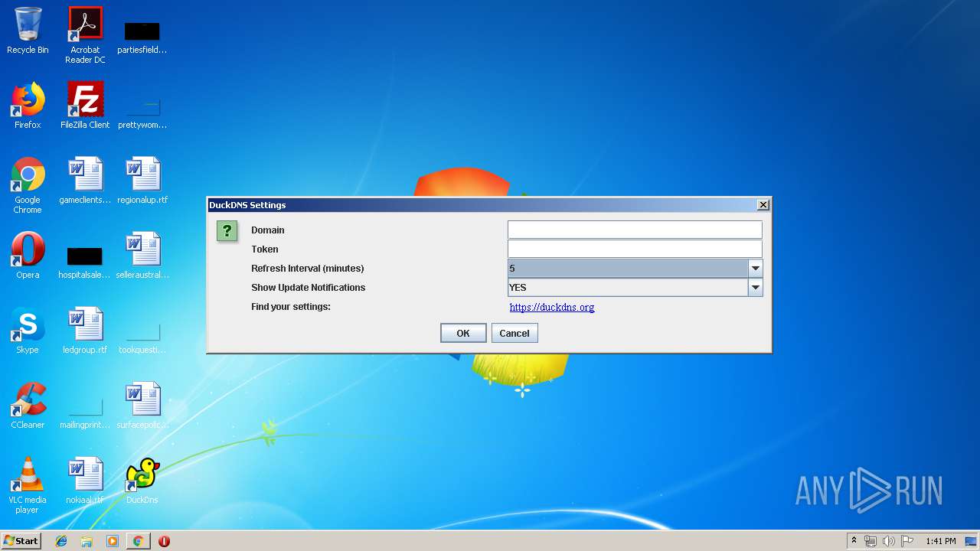Open Internet Explorer from taskbar

pos(61,541)
